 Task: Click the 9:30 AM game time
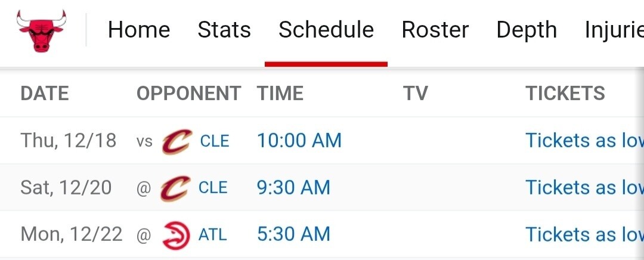click(293, 187)
